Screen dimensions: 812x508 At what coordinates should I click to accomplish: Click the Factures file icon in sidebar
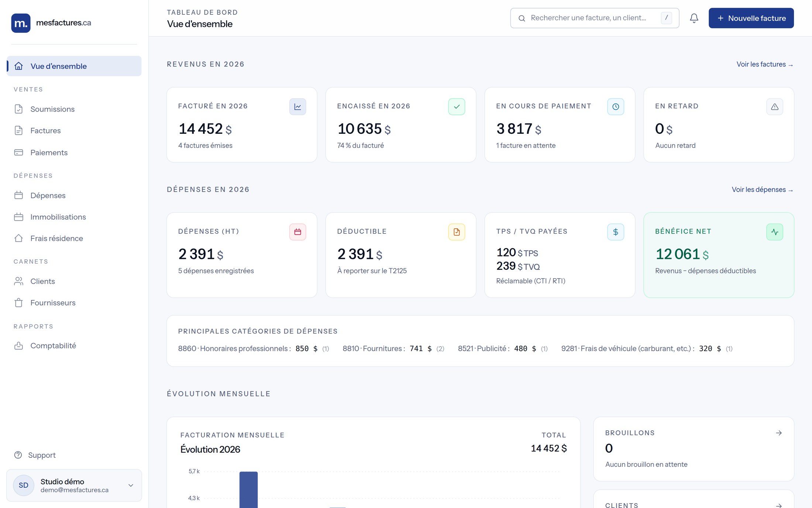pyautogui.click(x=18, y=130)
